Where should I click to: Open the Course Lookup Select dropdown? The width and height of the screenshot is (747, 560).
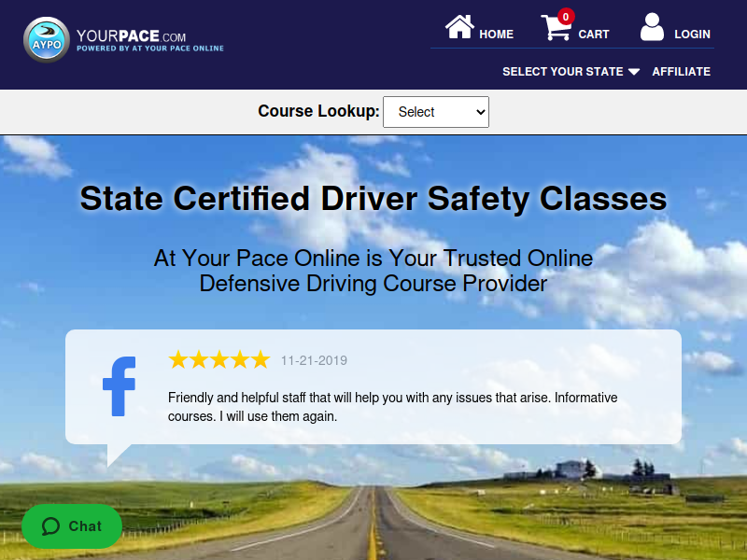[x=436, y=112]
